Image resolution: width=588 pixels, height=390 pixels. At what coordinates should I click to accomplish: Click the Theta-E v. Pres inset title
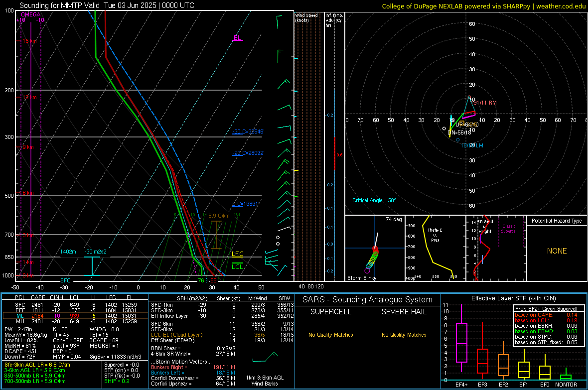coord(435,235)
